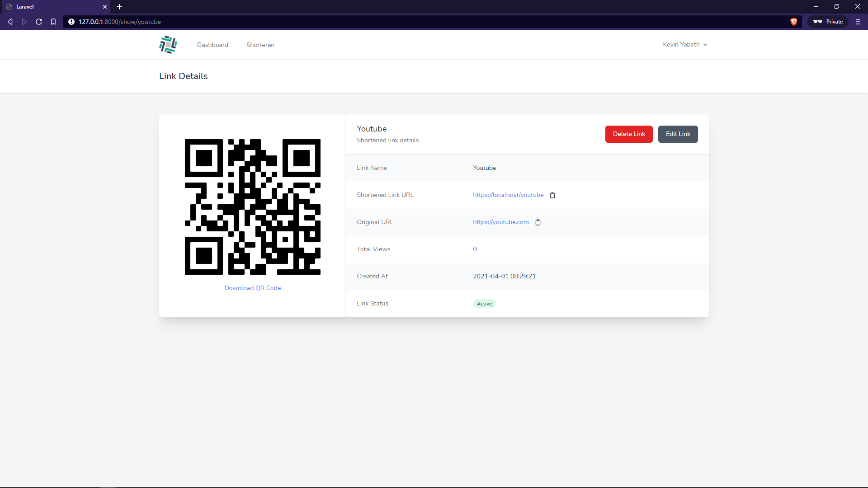Open the https://youtube.com original link
868x488 pixels.
pyautogui.click(x=500, y=222)
